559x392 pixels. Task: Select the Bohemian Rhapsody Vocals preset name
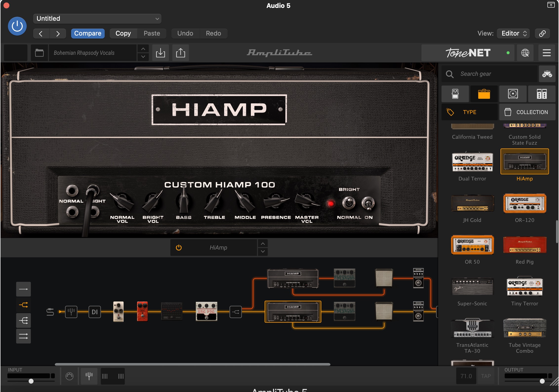(x=93, y=53)
